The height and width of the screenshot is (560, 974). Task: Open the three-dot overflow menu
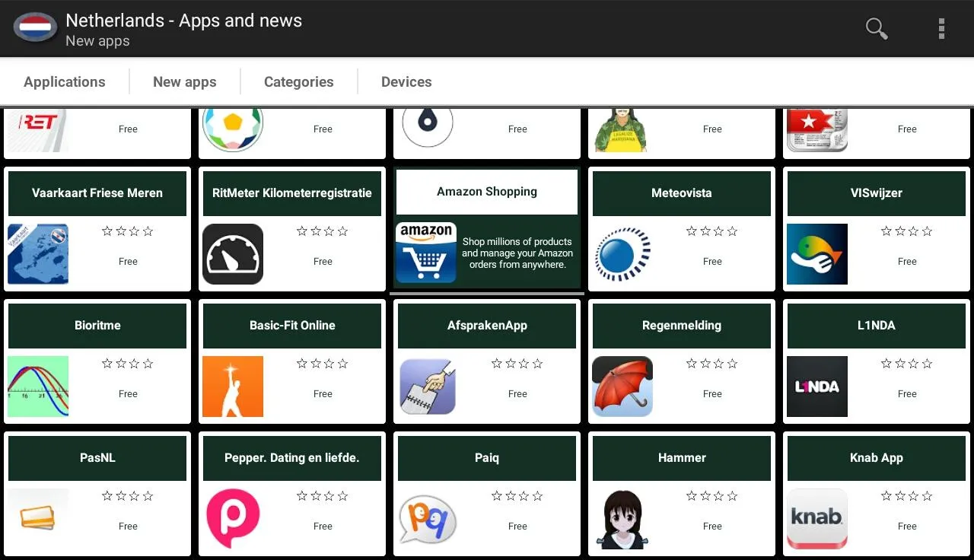(x=941, y=28)
